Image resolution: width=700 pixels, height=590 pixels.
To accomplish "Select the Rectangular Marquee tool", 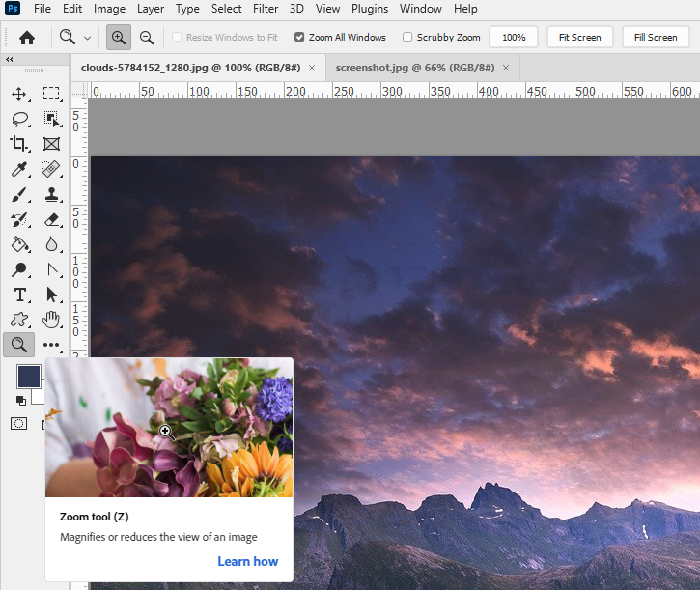I will tap(51, 94).
